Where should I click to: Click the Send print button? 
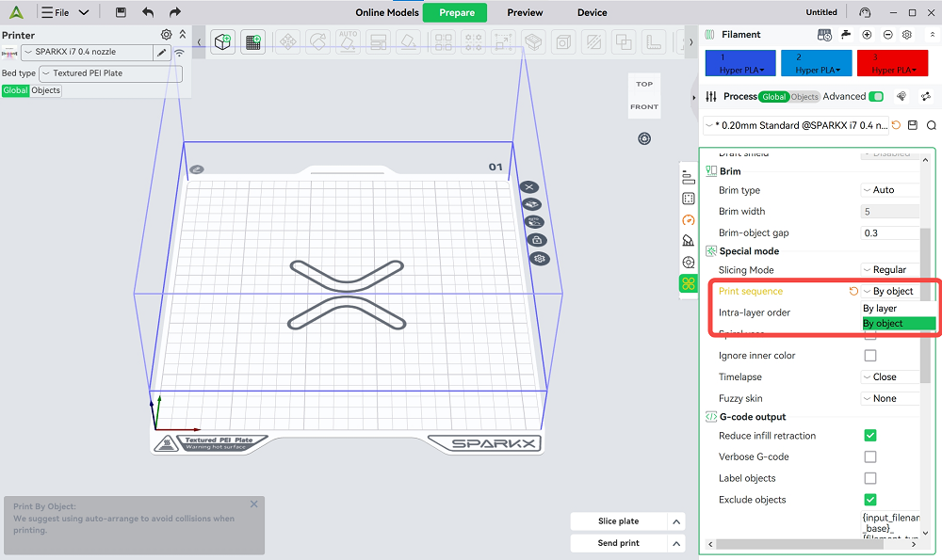point(618,543)
